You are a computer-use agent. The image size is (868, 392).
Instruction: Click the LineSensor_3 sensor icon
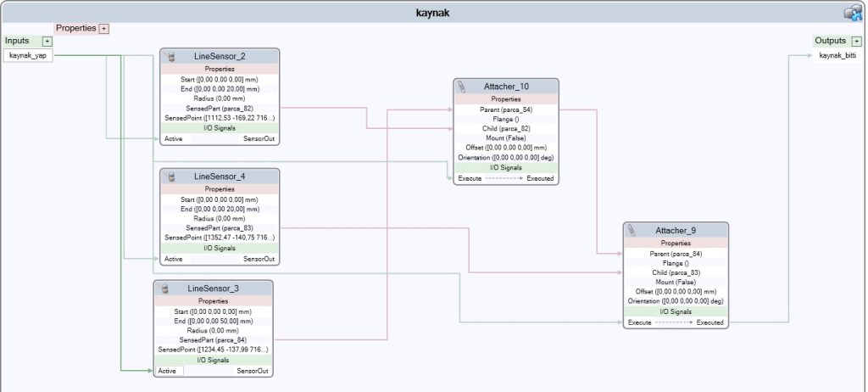pos(166,289)
